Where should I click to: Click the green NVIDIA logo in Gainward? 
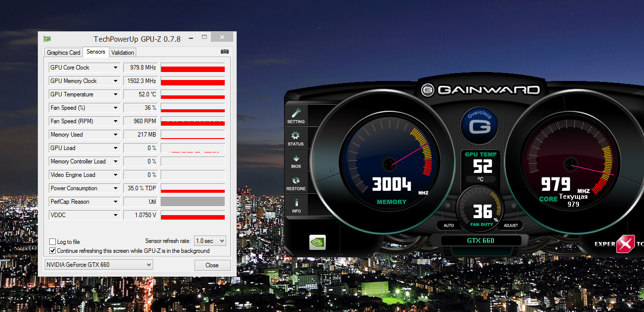click(x=317, y=242)
